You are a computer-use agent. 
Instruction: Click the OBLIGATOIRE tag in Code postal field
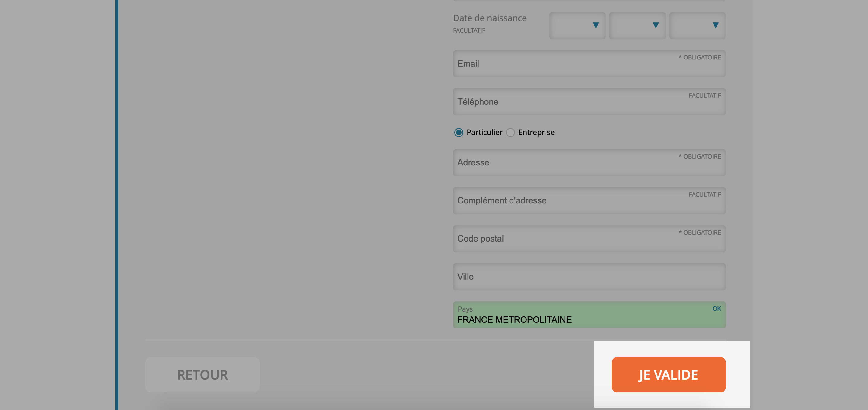point(700,232)
